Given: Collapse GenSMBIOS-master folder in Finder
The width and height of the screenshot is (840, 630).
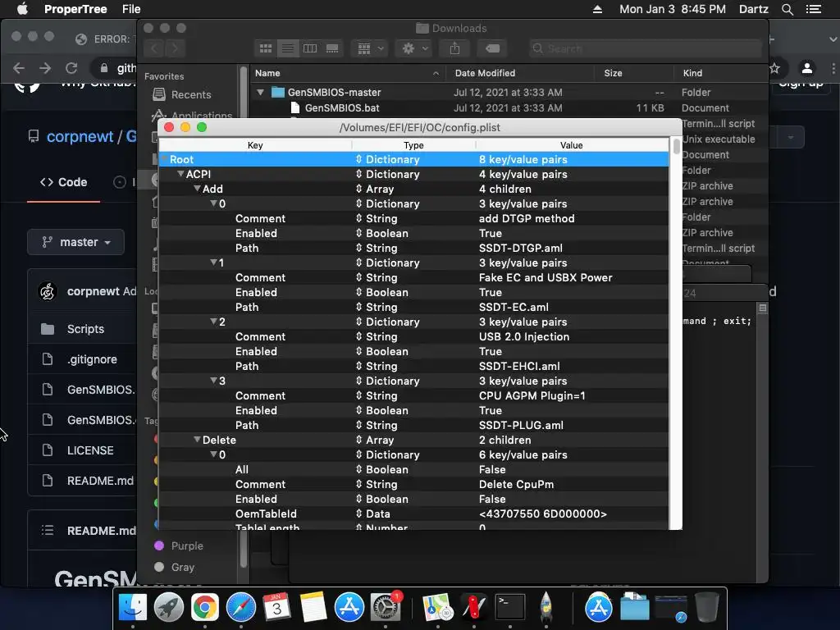Looking at the screenshot, I should 260,92.
